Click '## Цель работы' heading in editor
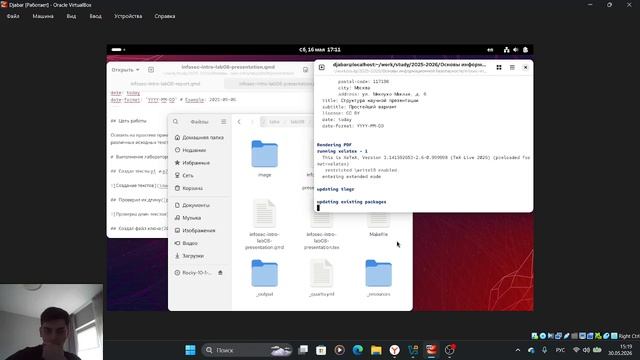The width and height of the screenshot is (640, 360). point(128,121)
